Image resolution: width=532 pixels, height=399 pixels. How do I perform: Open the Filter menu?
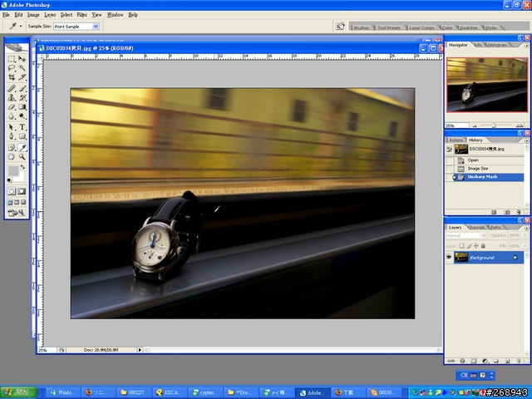coord(81,15)
